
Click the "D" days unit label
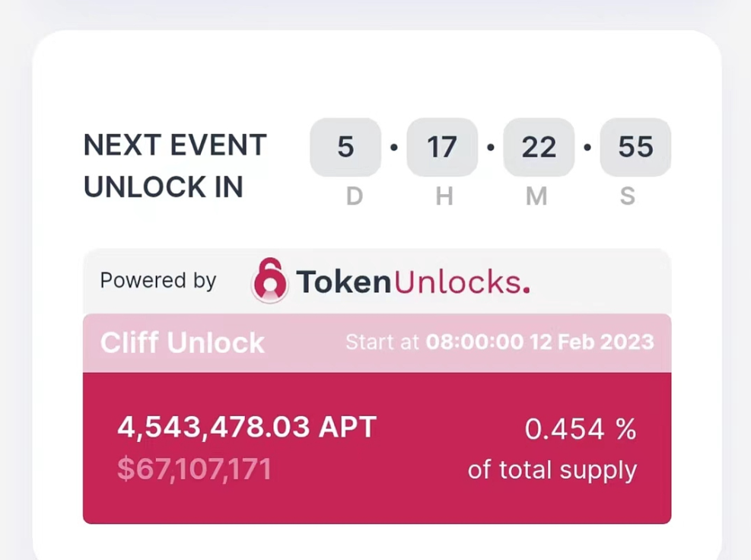point(355,197)
